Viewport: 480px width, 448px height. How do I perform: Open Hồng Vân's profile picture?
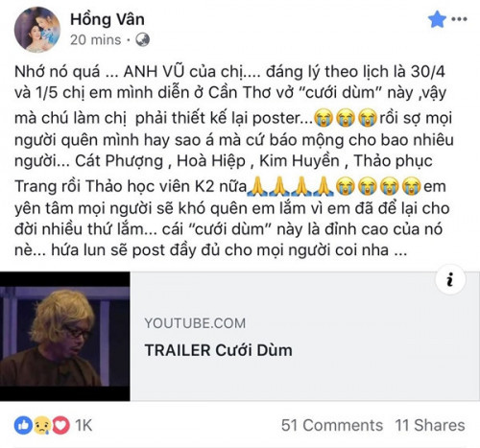coord(37,30)
